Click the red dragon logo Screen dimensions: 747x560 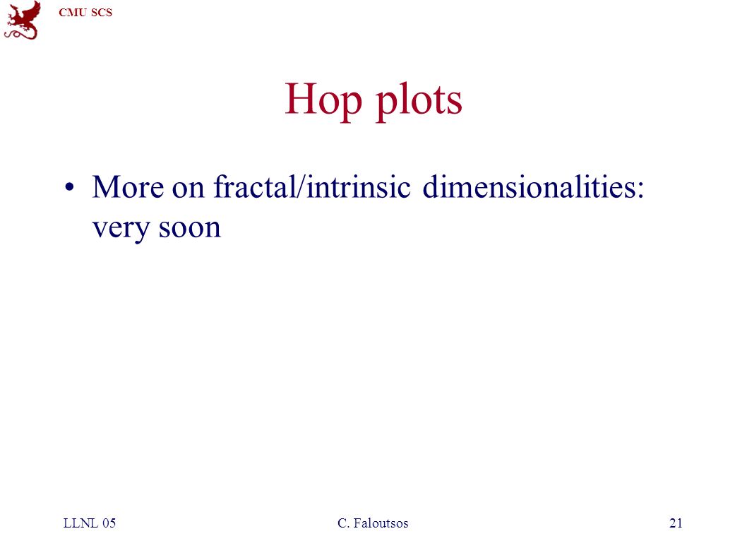(x=23, y=20)
